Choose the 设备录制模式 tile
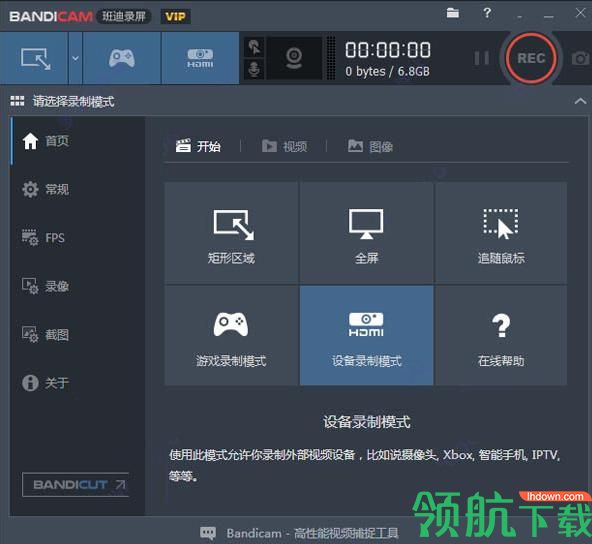This screenshot has height=544, width=592. pos(366,336)
